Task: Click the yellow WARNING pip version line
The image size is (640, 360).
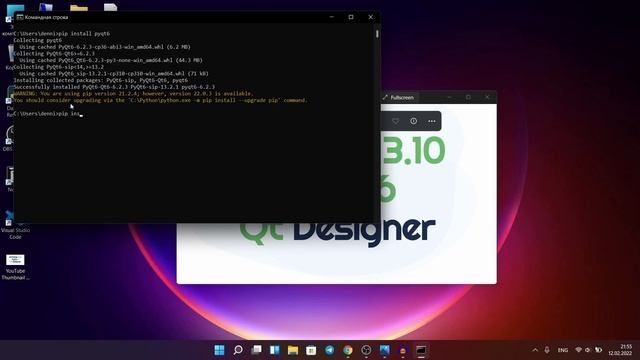Action: (x=133, y=93)
